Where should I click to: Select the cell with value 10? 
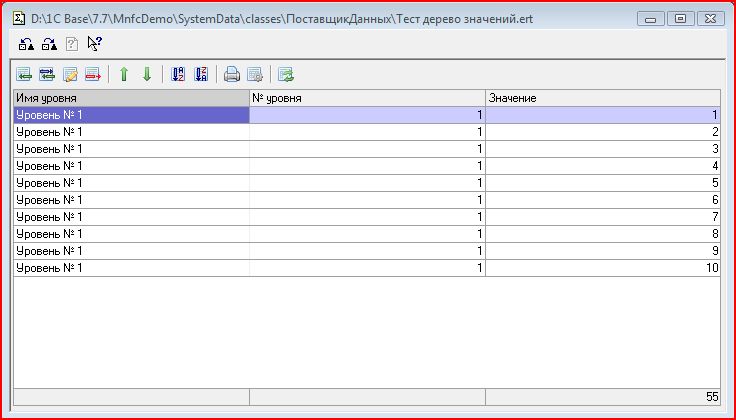[602, 268]
